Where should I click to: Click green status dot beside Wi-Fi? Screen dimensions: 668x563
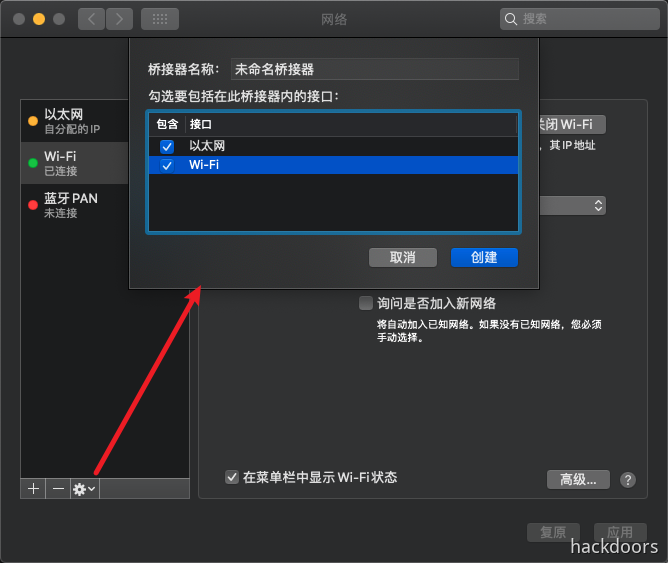(33, 163)
